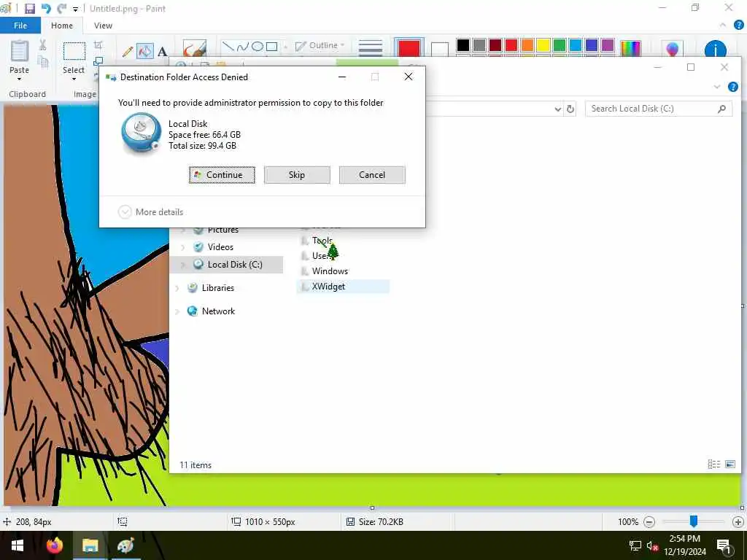This screenshot has width=747, height=560.
Task: Click the Paste clipboard icon
Action: click(x=20, y=51)
